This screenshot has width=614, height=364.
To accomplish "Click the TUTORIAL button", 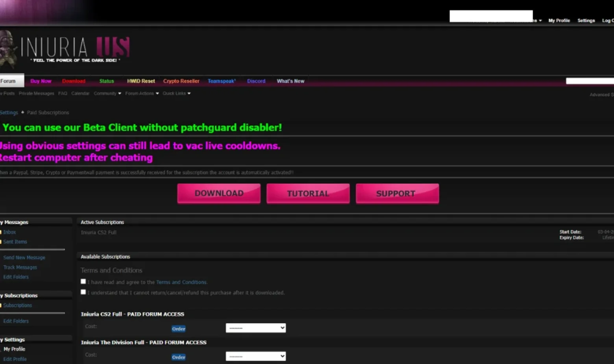I will click(308, 193).
